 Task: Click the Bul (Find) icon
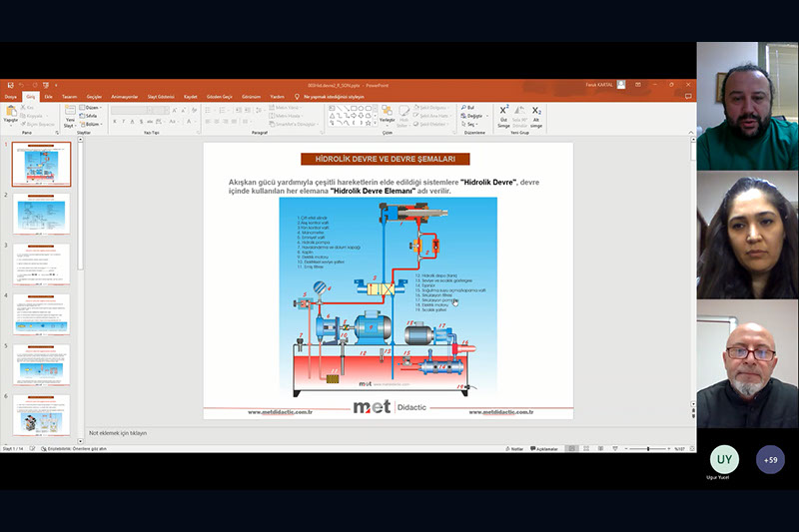coord(469,107)
